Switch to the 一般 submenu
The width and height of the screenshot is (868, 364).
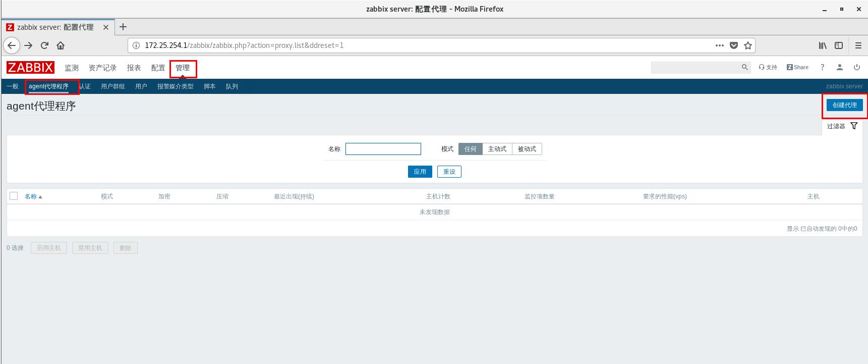click(x=13, y=86)
